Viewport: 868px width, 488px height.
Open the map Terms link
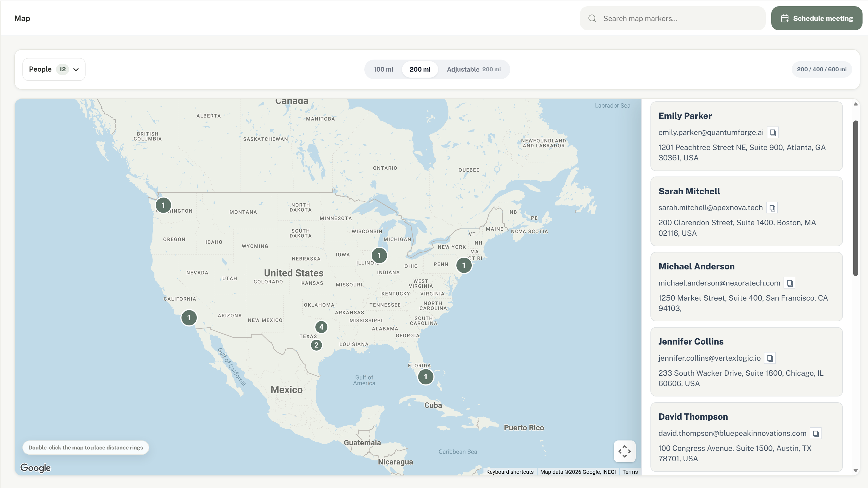(x=630, y=472)
